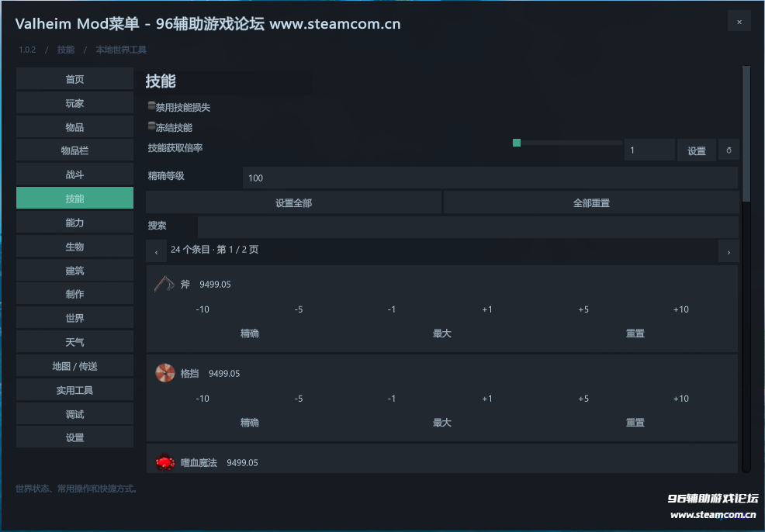Image resolution: width=765 pixels, height=532 pixels.
Task: Open the 战斗 section
Action: point(74,174)
